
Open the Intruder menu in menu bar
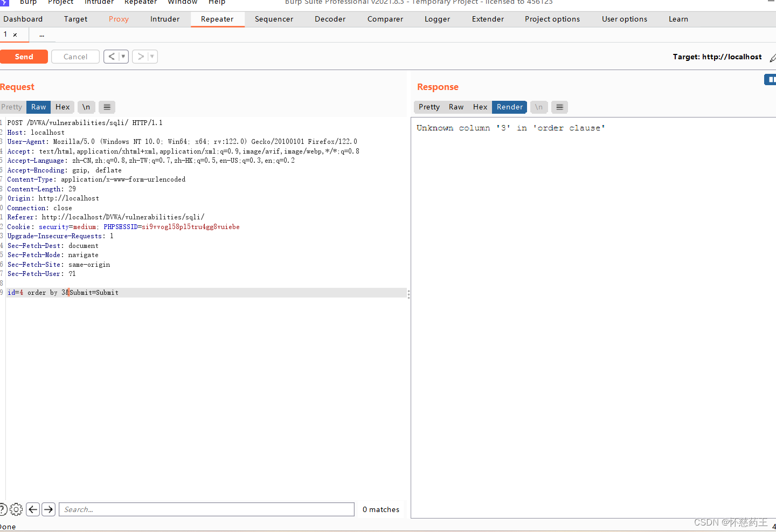point(99,2)
